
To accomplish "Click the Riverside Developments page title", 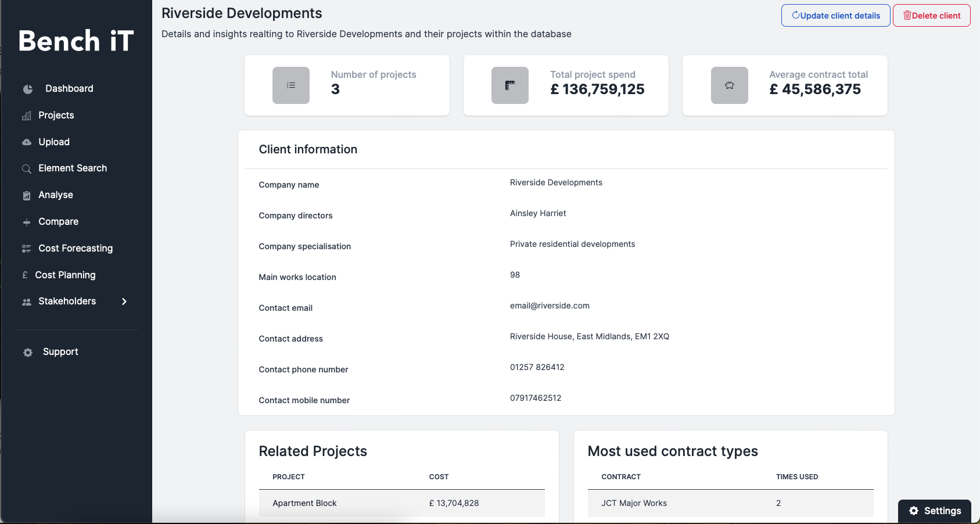I will [x=242, y=13].
